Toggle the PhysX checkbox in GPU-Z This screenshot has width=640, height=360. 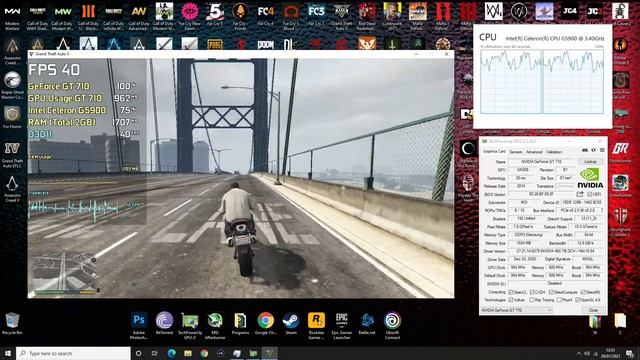tap(559, 300)
